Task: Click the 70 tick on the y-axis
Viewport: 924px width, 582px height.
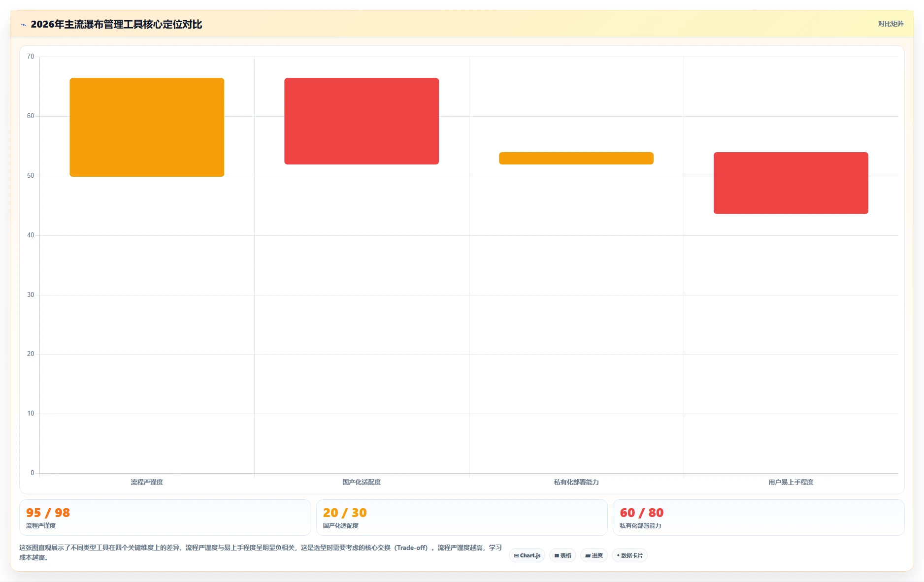Action: 31,57
